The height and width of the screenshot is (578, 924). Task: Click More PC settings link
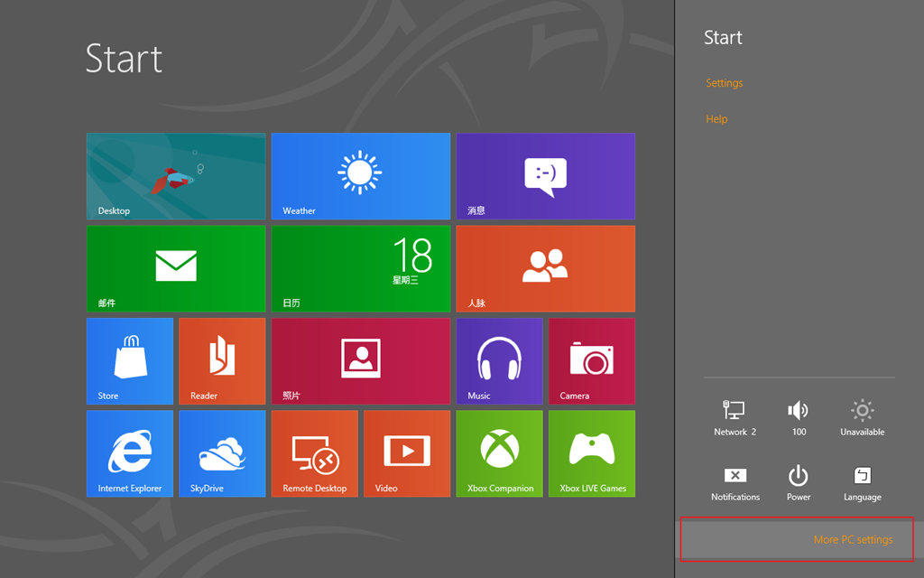coord(853,540)
